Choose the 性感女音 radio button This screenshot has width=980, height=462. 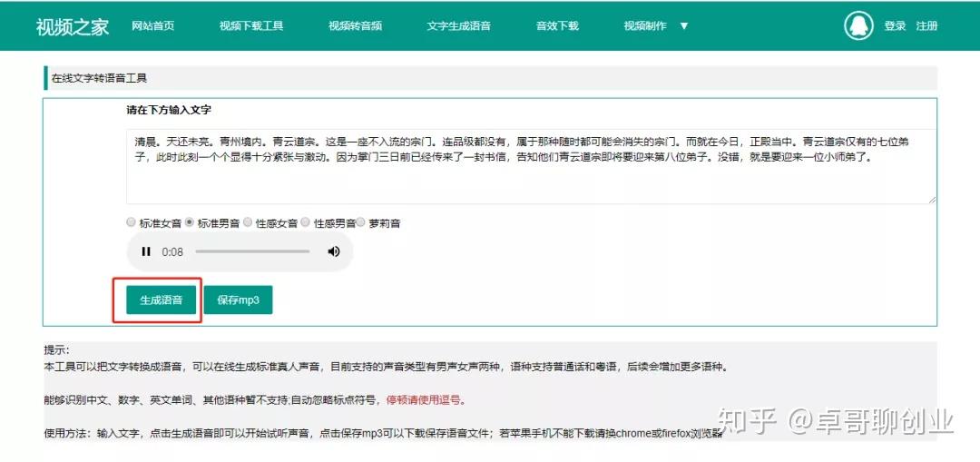(248, 222)
